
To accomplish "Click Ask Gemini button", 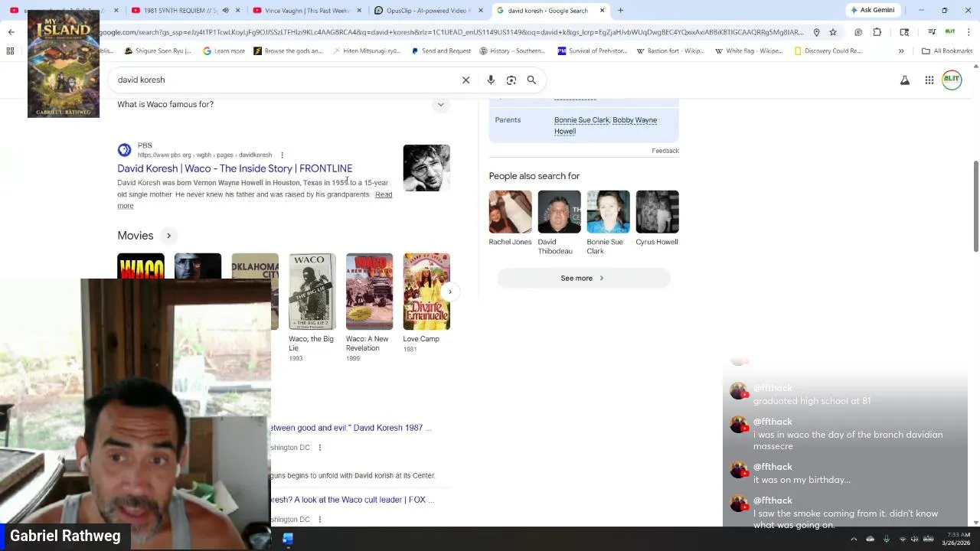I will (873, 10).
